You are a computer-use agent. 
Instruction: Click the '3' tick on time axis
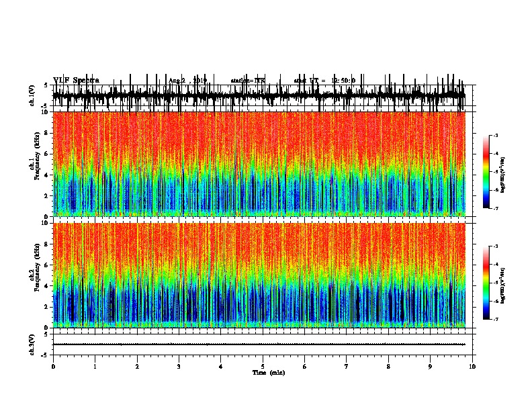179,367
